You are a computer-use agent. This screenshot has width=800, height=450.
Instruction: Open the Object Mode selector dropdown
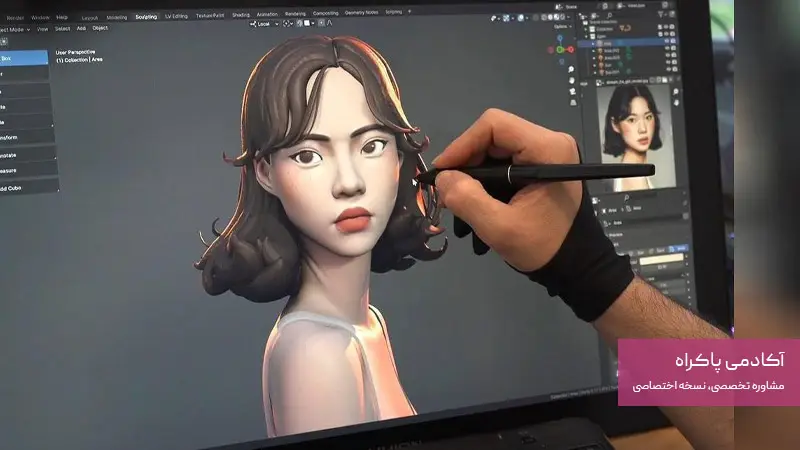coord(15,28)
